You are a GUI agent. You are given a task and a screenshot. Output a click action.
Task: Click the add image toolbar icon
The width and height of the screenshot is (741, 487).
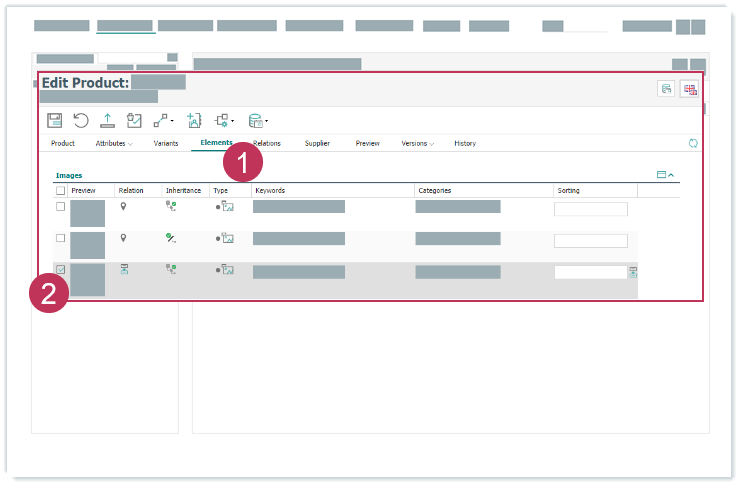(194, 121)
